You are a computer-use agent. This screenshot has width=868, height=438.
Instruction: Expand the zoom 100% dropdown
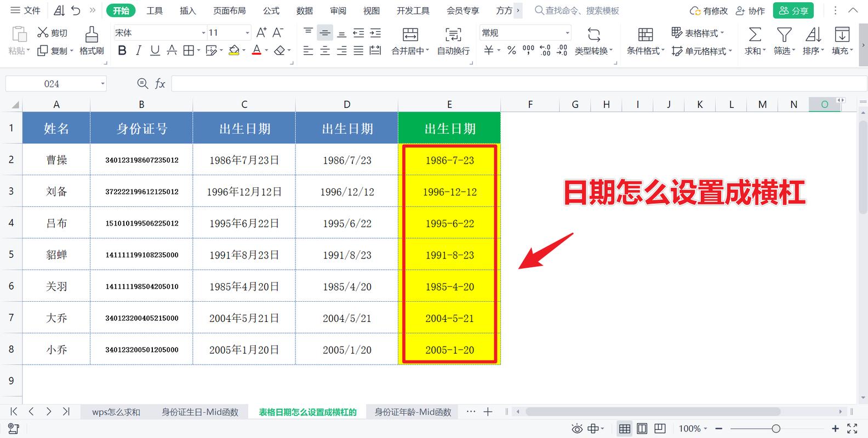click(x=705, y=429)
